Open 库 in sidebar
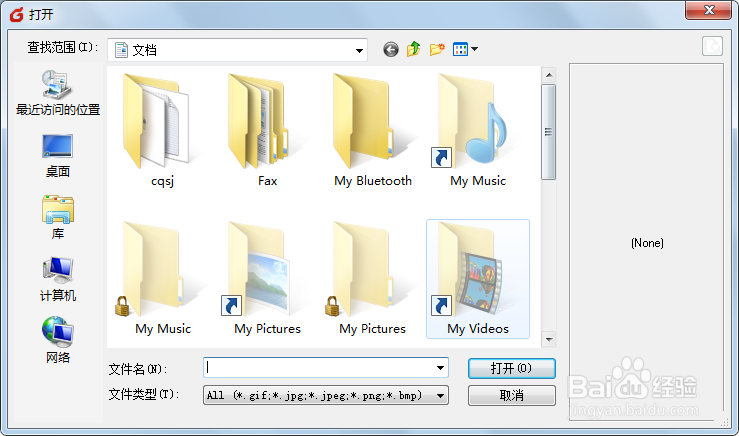 click(x=57, y=217)
